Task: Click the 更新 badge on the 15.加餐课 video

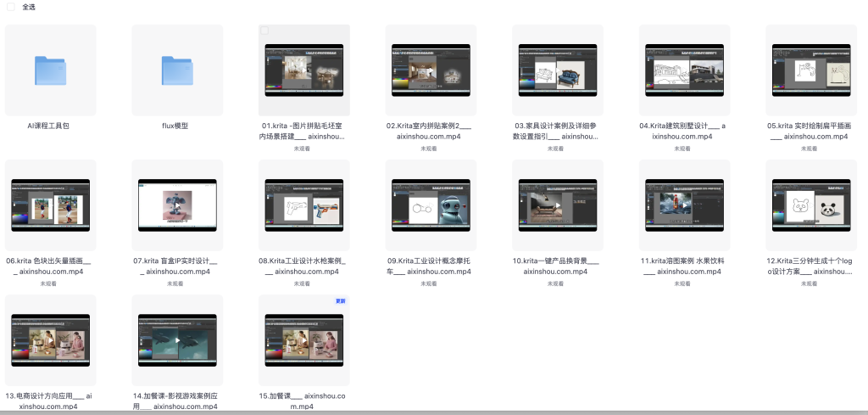Action: [341, 301]
